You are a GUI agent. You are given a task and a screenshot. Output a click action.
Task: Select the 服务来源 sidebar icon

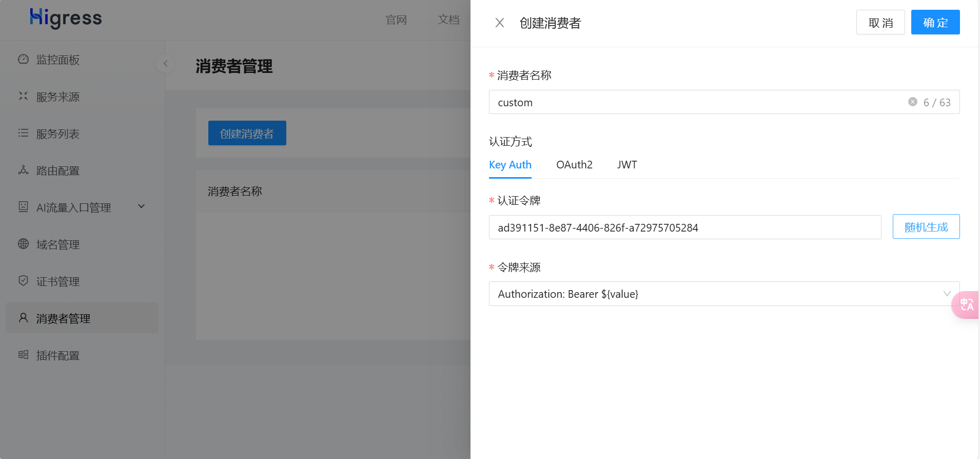(23, 97)
